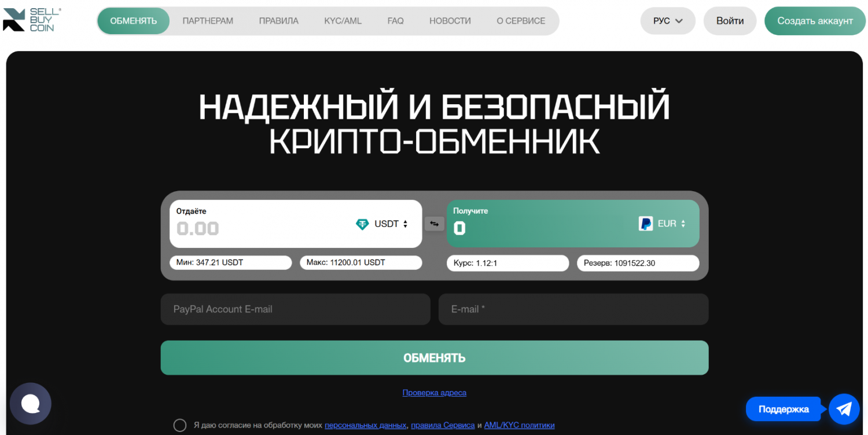Screen dimensions: 868x435
Task: Click the USDT Tether coin icon
Action: (362, 224)
